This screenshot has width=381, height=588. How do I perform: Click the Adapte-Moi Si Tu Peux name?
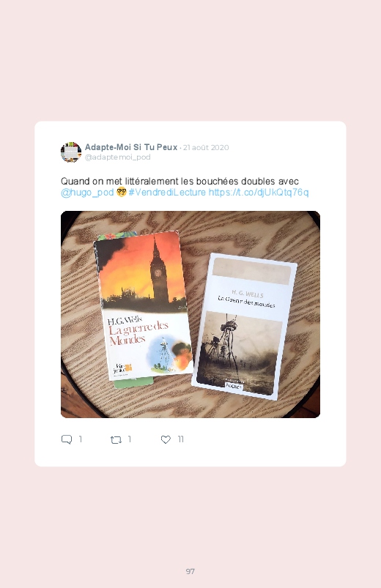tap(131, 147)
